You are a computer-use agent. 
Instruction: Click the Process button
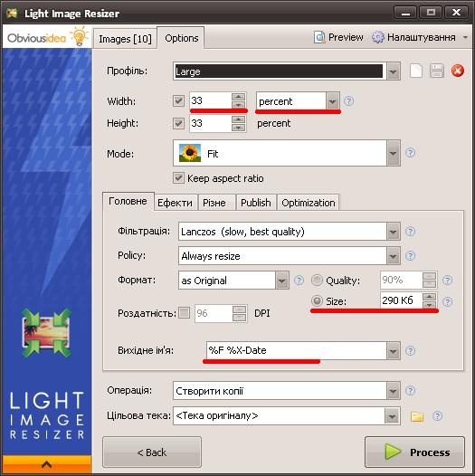click(x=414, y=452)
